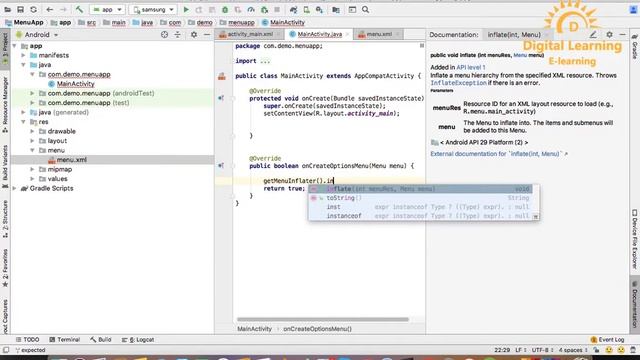
Task: Expand the Gradle Scripts node
Action: (x=15, y=188)
